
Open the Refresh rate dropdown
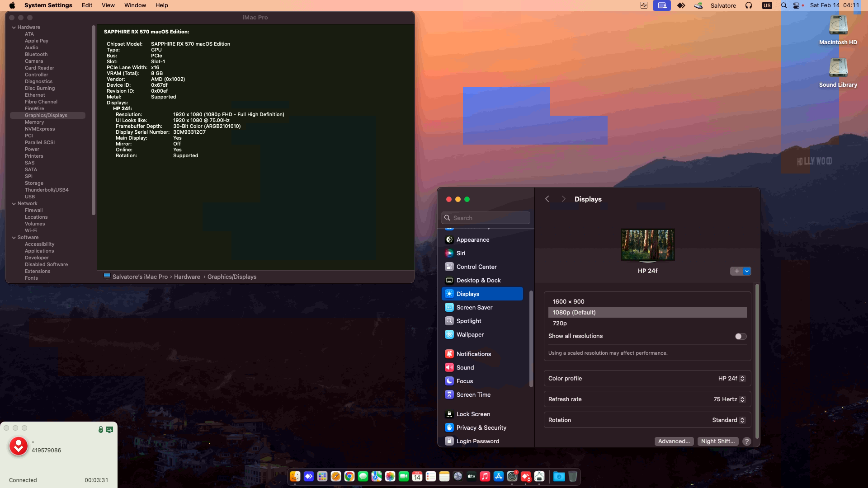[729, 399]
